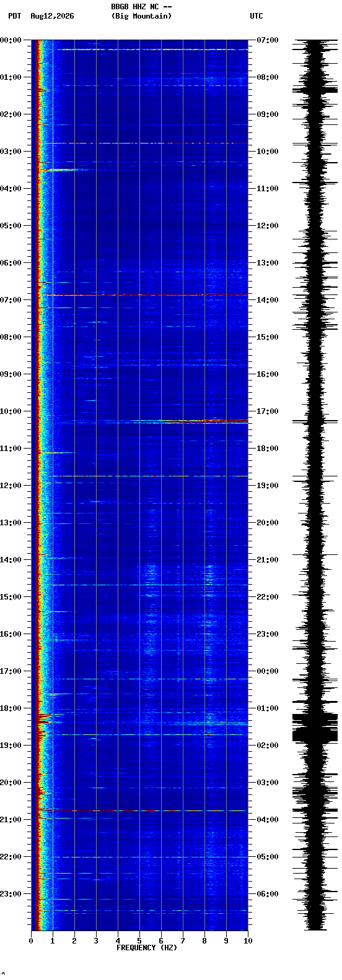Click the bright line near 00:15 PDT
342x980 pixels.
point(153,49)
